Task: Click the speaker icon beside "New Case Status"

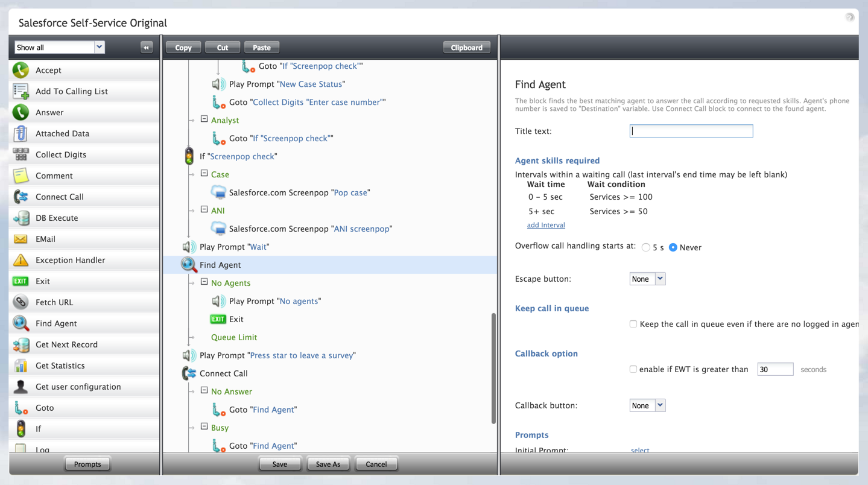Action: (x=218, y=84)
